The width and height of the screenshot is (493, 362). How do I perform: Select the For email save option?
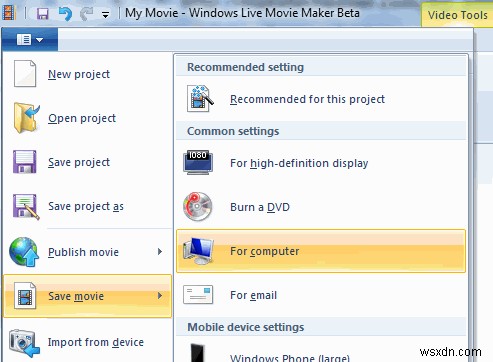click(321, 295)
